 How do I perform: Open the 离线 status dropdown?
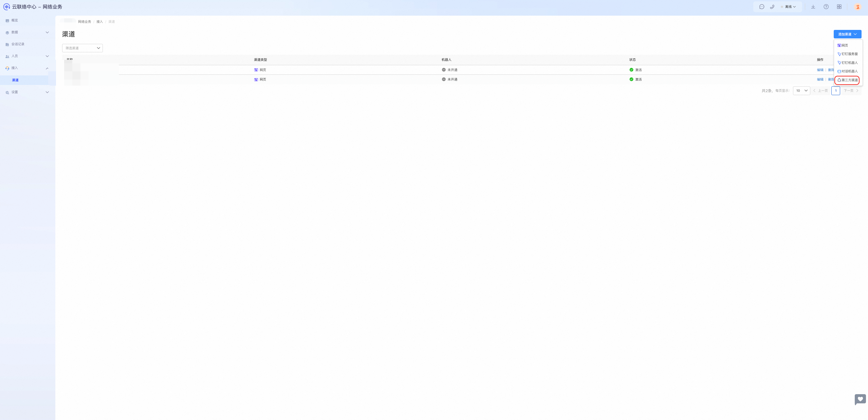[790, 7]
